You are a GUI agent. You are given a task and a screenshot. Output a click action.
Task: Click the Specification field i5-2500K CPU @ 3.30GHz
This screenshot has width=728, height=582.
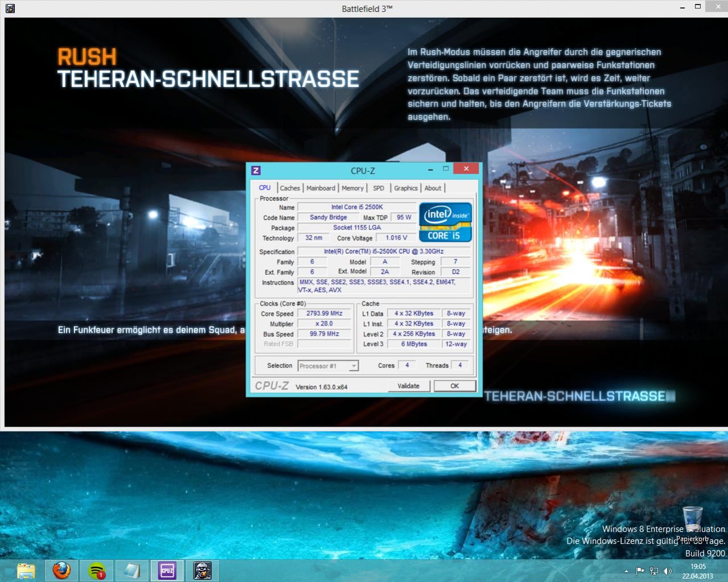(384, 251)
